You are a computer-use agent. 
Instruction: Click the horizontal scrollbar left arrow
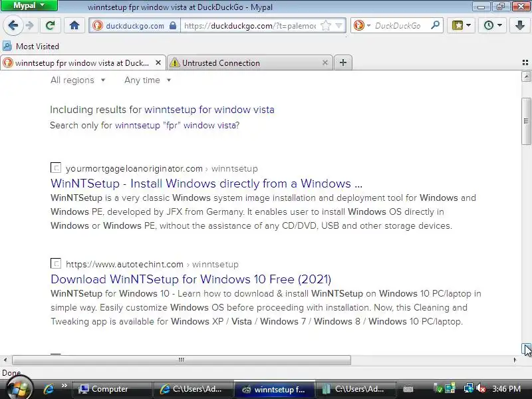click(x=5, y=360)
